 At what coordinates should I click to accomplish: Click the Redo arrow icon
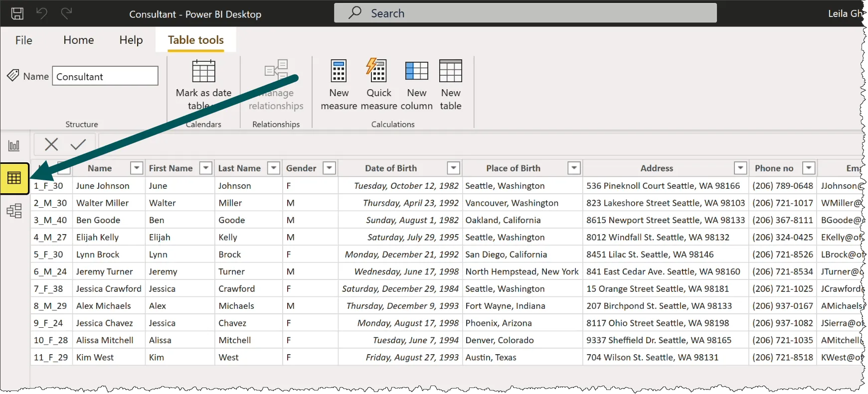click(x=66, y=13)
